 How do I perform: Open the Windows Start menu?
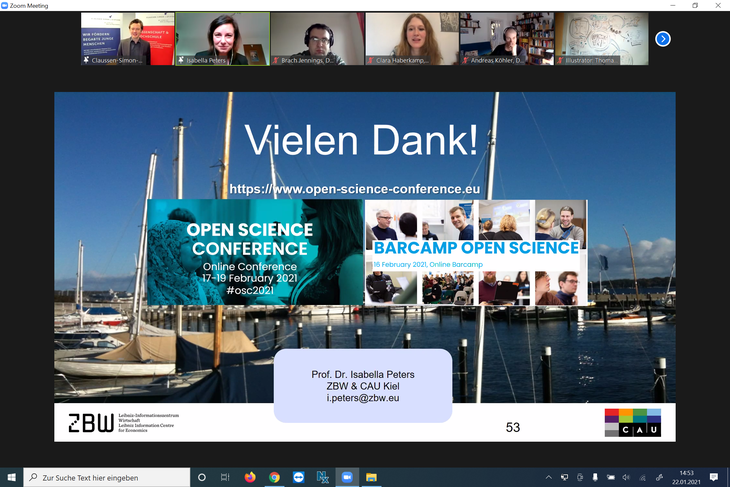click(x=11, y=477)
